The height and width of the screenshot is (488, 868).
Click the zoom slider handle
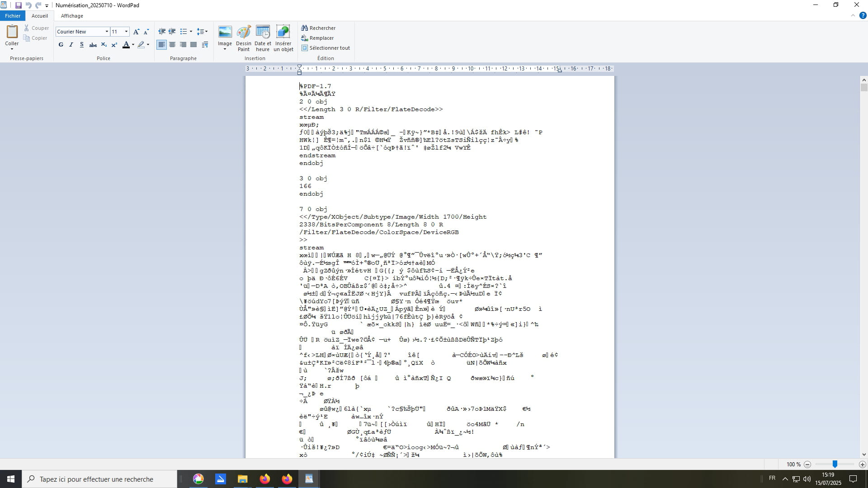[835, 464]
